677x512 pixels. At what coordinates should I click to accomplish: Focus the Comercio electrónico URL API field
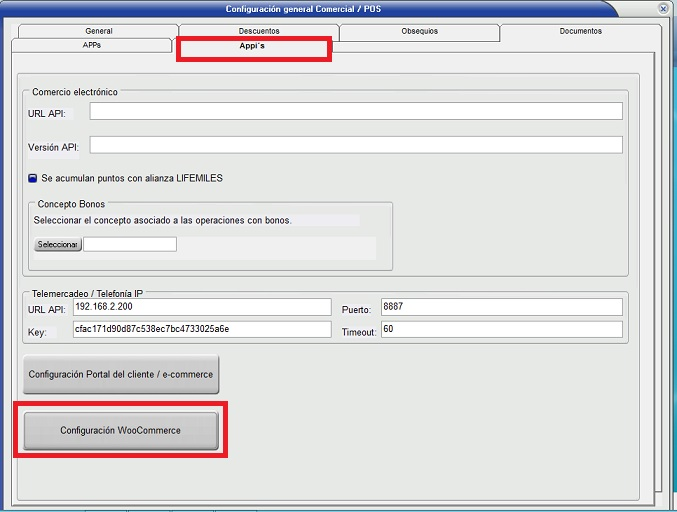pyautogui.click(x=355, y=111)
